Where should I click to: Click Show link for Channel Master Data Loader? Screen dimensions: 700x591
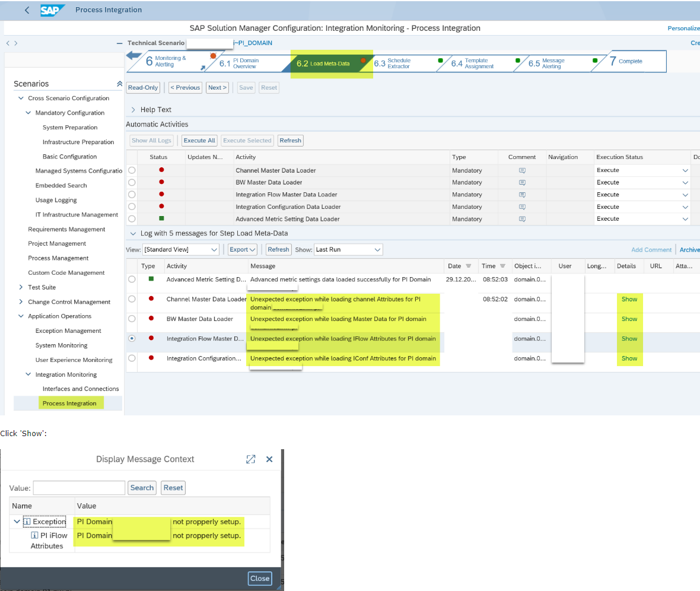pos(629,299)
